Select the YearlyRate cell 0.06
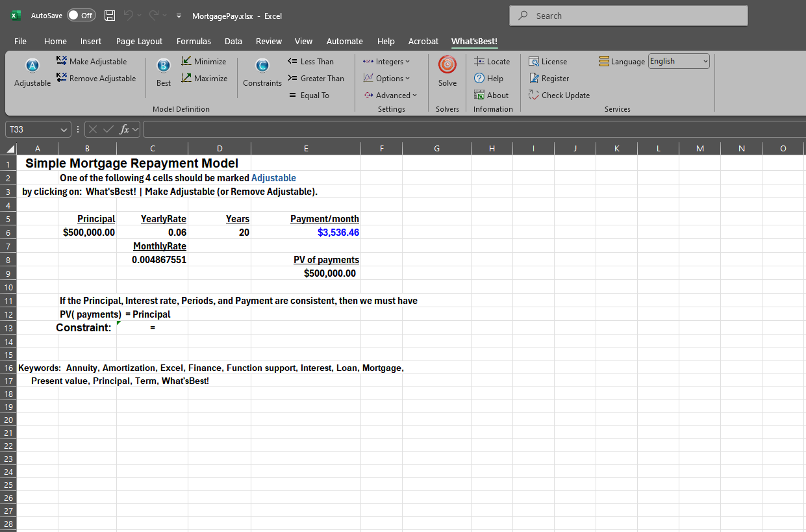The image size is (806, 532). coord(152,233)
